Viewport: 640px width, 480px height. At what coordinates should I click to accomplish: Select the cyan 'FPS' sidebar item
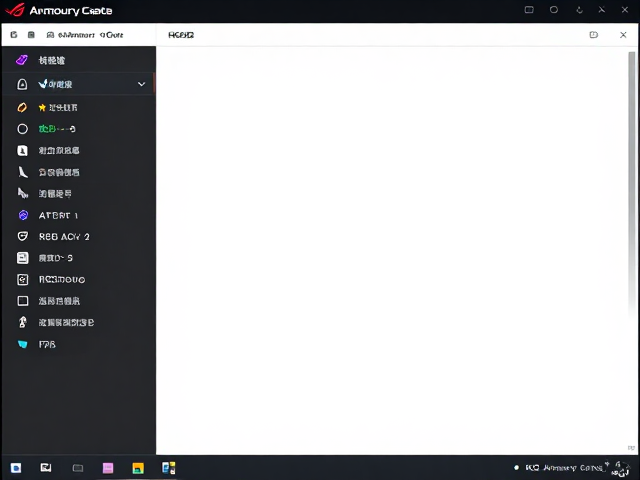(x=78, y=344)
